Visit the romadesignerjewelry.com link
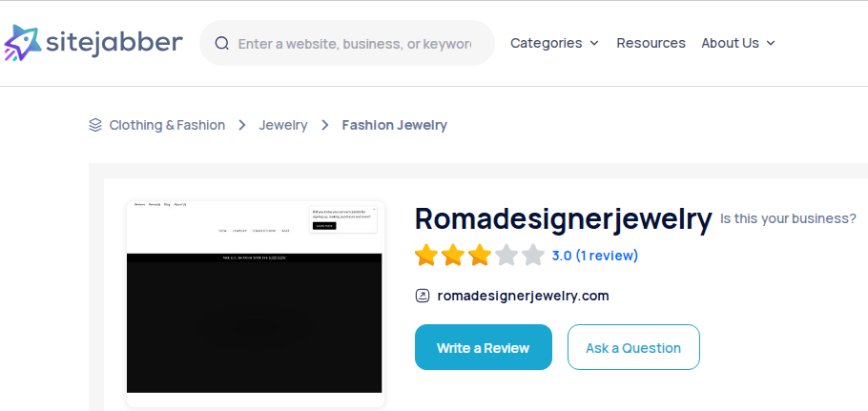This screenshot has height=411, width=868. [x=523, y=296]
